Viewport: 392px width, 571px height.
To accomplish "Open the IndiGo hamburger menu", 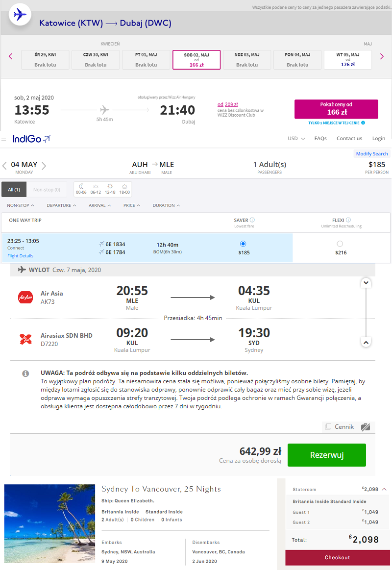I will click(x=3, y=139).
